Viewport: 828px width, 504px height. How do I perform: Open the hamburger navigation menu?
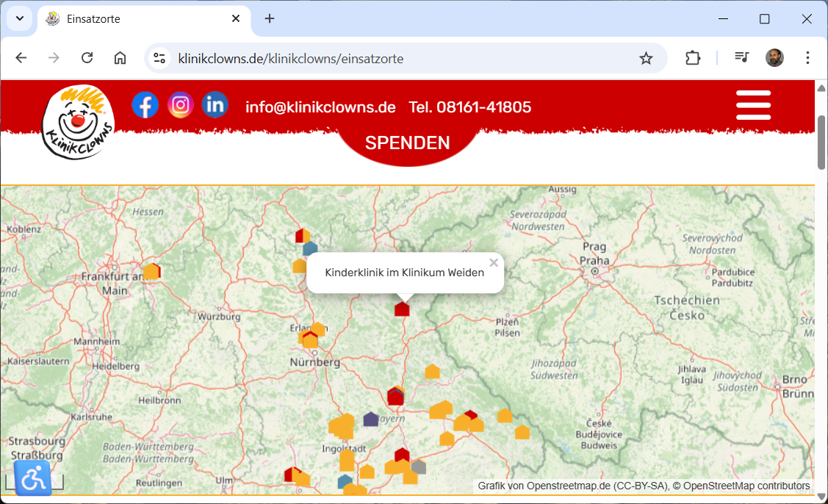coord(753,106)
